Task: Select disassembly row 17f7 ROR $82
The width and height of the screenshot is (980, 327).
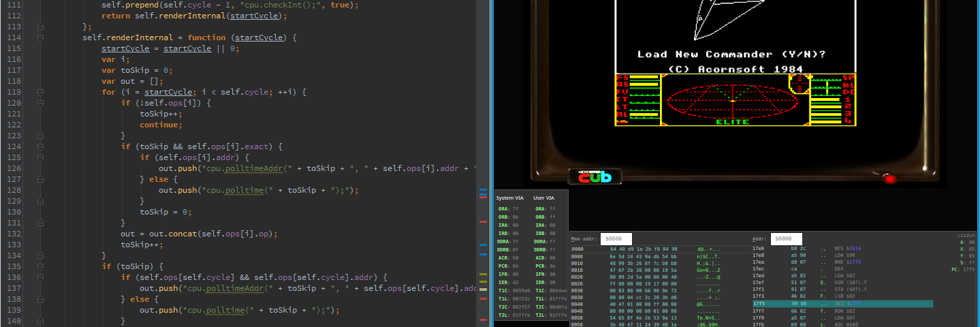Action: click(842, 311)
